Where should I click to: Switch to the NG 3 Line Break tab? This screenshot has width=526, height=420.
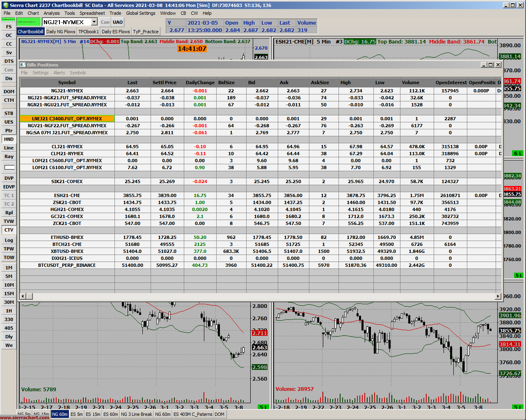[137, 414]
